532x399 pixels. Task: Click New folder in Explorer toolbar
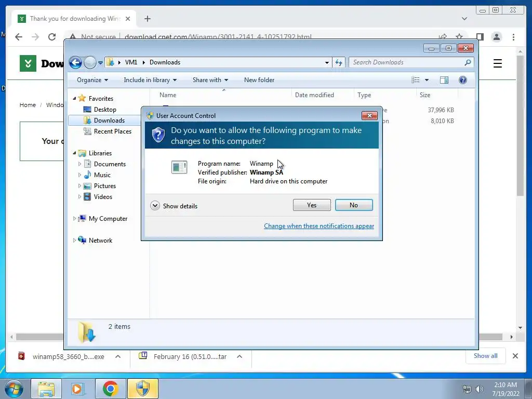coord(259,80)
